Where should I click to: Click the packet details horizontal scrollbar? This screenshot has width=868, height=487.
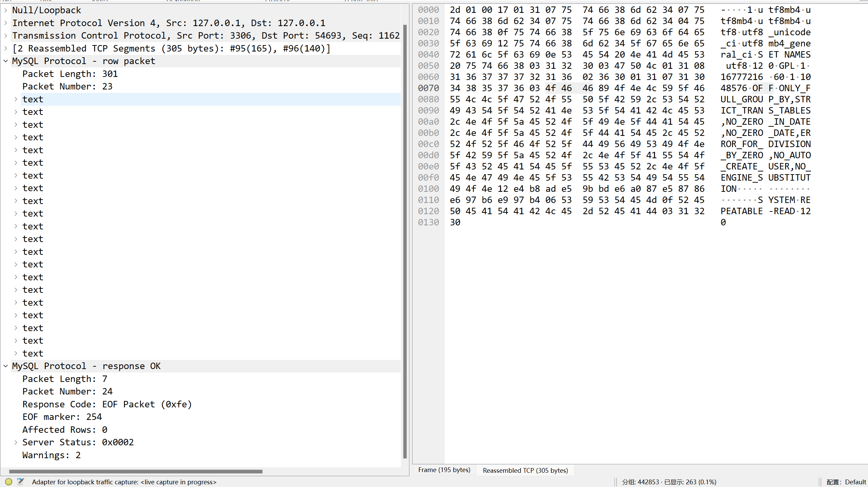click(136, 471)
